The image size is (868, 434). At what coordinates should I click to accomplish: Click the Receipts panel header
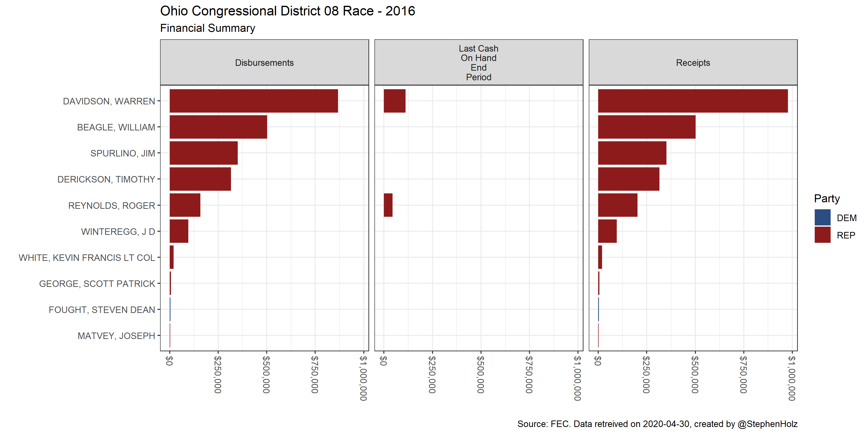pyautogui.click(x=693, y=63)
